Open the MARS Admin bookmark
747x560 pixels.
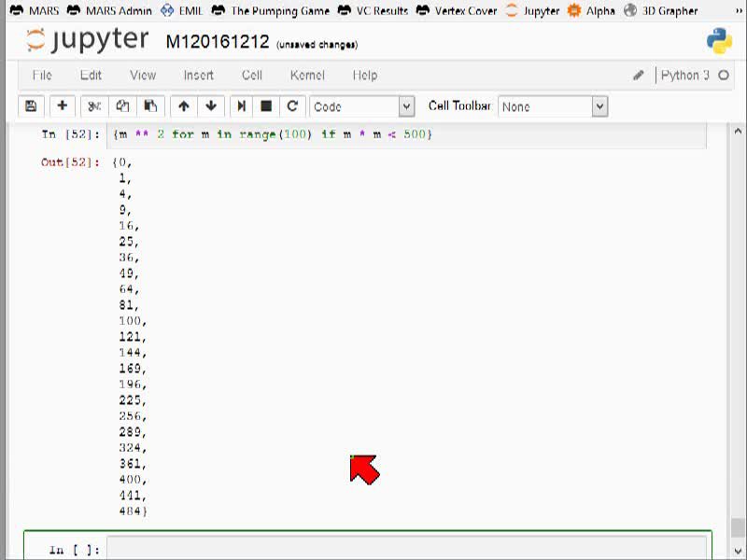109,10
